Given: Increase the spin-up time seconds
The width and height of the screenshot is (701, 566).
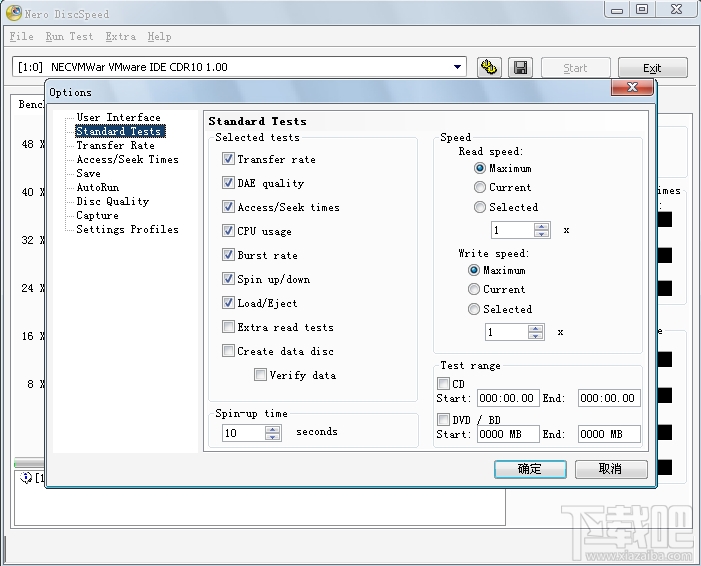Looking at the screenshot, I should click(x=272, y=430).
